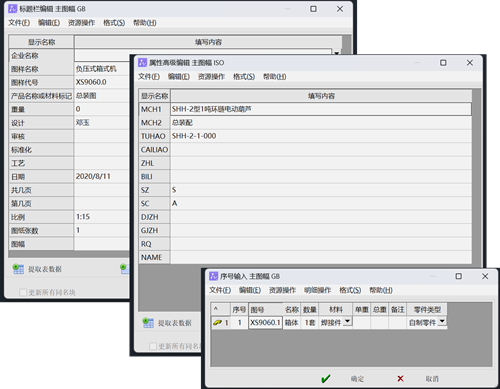Screen dimensions: 500x389
Task: Open 资源操作 menu in 标题栏编辑 window
Action: (x=81, y=23)
